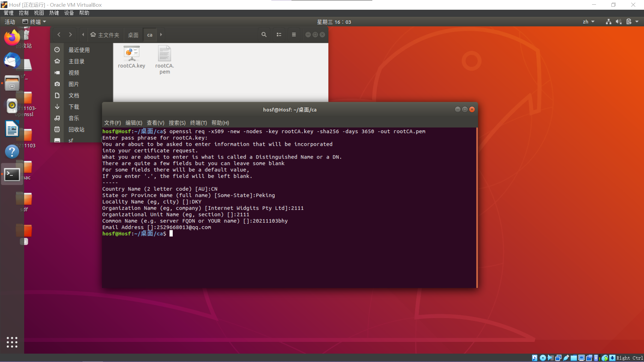Open the Files hamburger menu
This screenshot has width=644, height=362.
[x=294, y=35]
